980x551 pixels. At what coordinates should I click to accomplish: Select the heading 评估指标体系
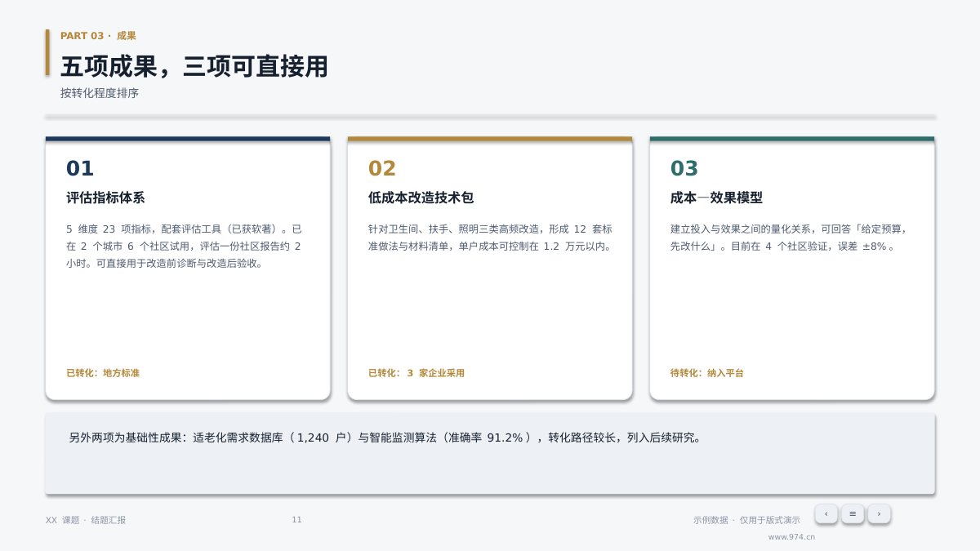pyautogui.click(x=105, y=198)
